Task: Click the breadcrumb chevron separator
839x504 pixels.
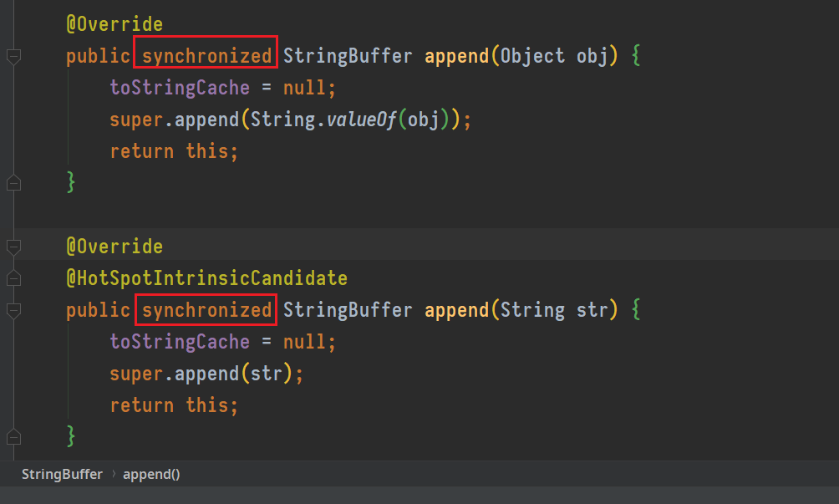Action: 114,475
